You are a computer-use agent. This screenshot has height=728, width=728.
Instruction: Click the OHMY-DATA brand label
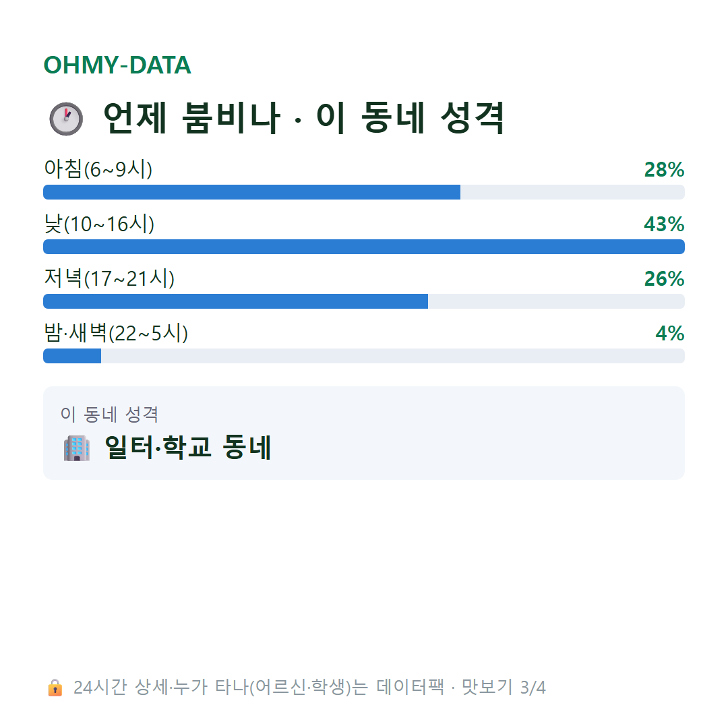coord(117,65)
